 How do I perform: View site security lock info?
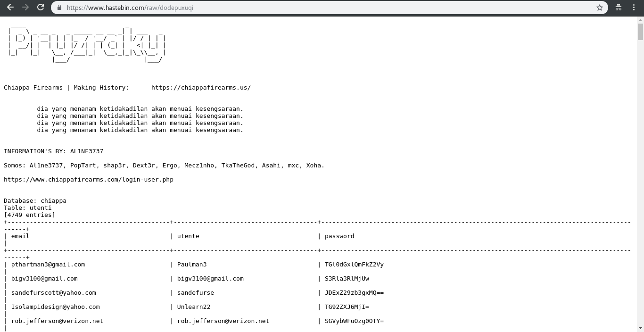point(59,8)
